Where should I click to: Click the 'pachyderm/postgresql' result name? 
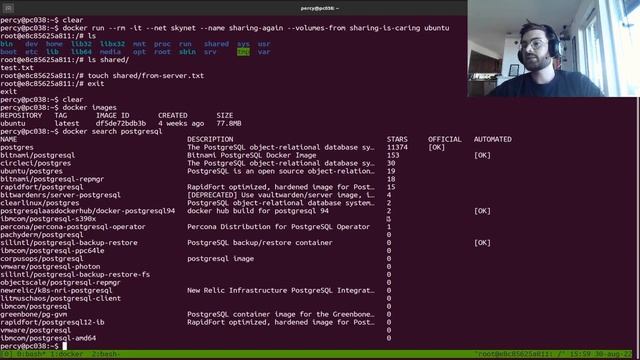[42, 235]
